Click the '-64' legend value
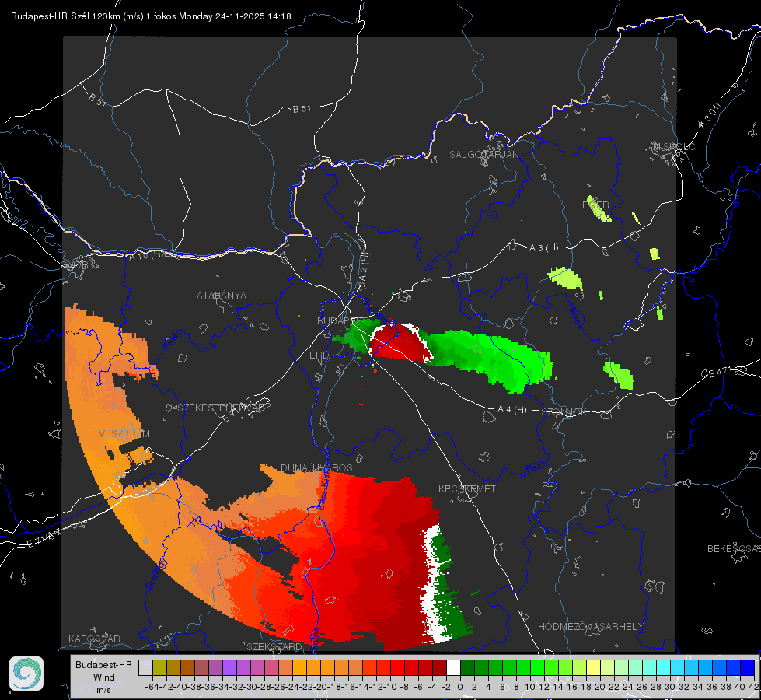Viewport: 761px width, 700px height. click(152, 687)
